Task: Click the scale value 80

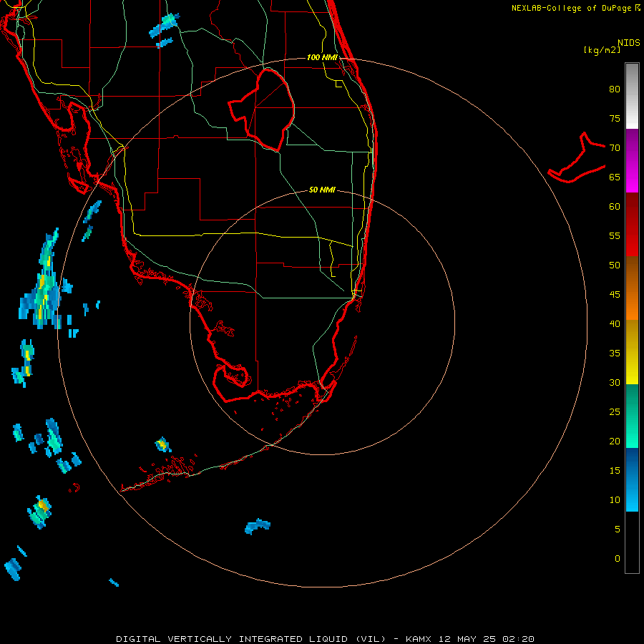Action: [615, 89]
